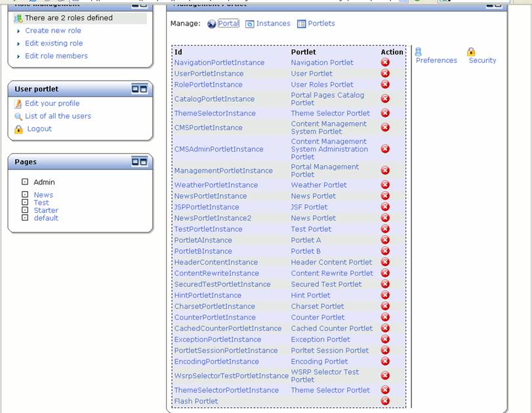Screen dimensions: 532x413
Task: Open the Weather Portlet link
Action: click(319, 185)
